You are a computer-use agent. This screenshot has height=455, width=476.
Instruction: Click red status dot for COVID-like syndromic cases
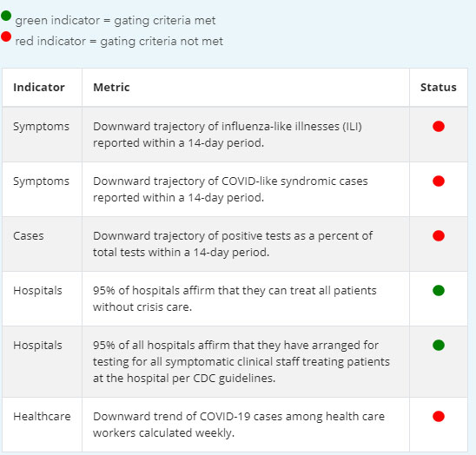click(x=439, y=181)
